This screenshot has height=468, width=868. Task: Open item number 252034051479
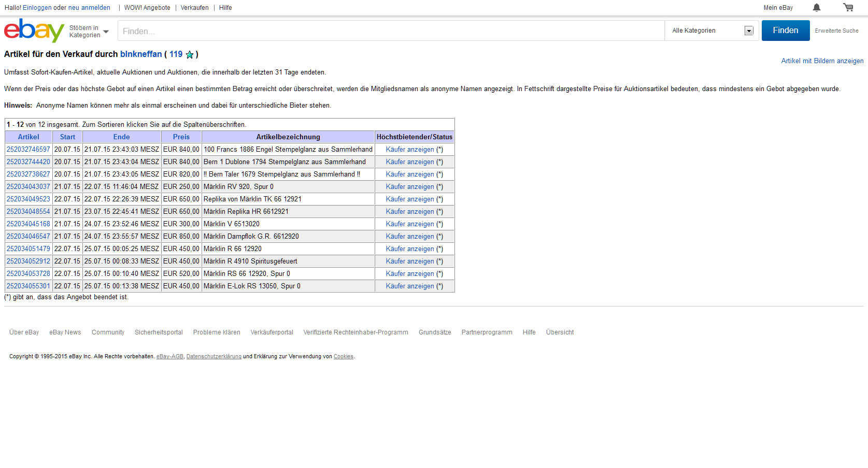pyautogui.click(x=29, y=248)
